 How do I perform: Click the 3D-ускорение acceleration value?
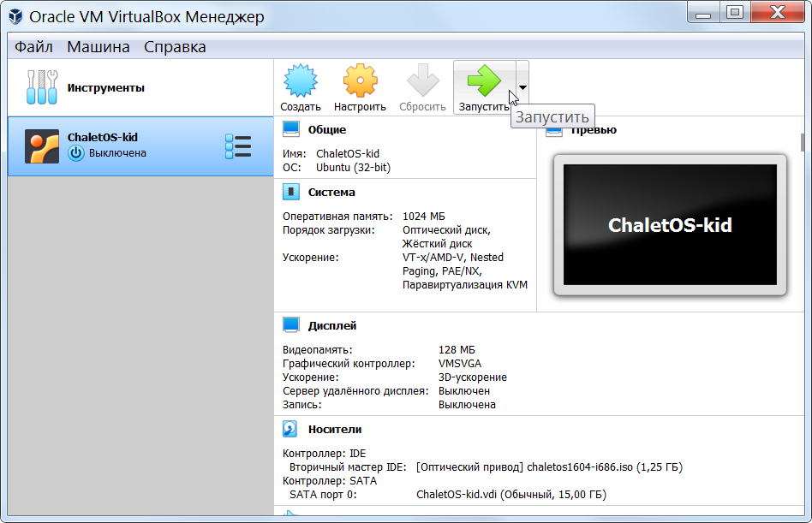[x=473, y=377]
